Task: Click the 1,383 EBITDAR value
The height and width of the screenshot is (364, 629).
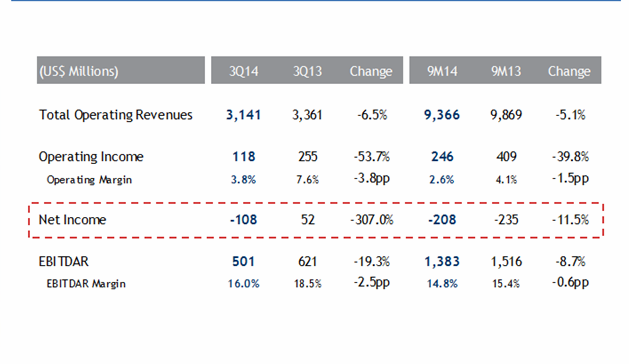Action: pyautogui.click(x=442, y=262)
